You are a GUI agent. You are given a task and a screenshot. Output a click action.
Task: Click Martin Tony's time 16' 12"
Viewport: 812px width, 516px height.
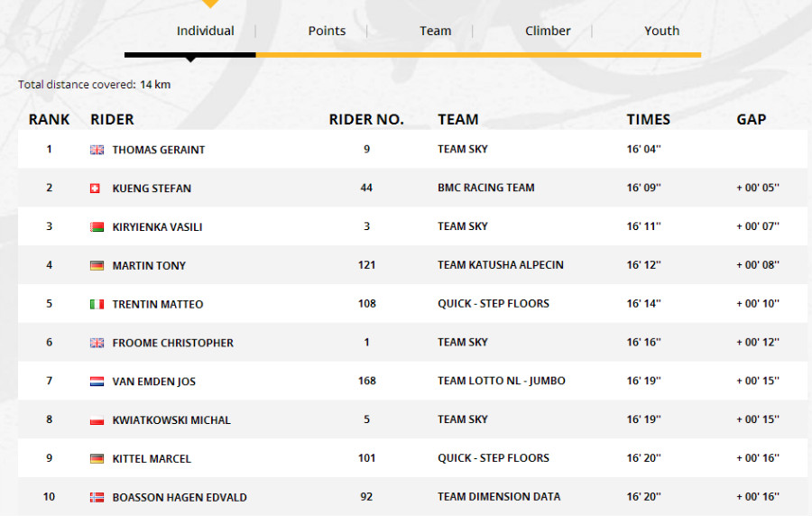(643, 265)
